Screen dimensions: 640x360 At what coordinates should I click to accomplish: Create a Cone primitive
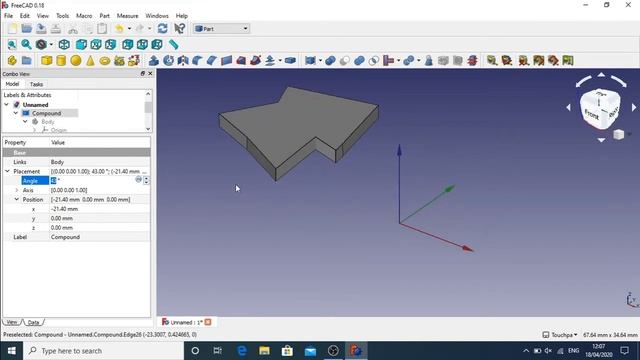(90, 61)
